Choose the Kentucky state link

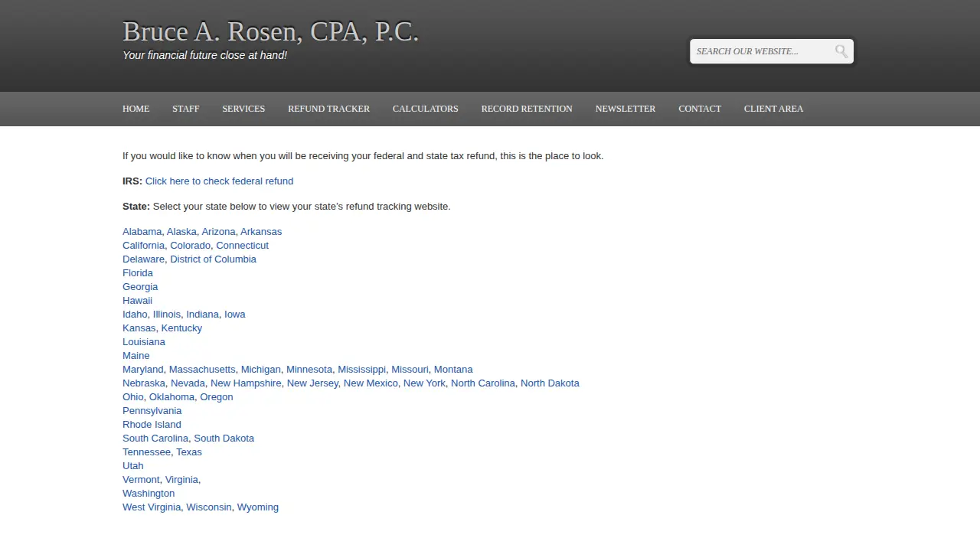(181, 328)
